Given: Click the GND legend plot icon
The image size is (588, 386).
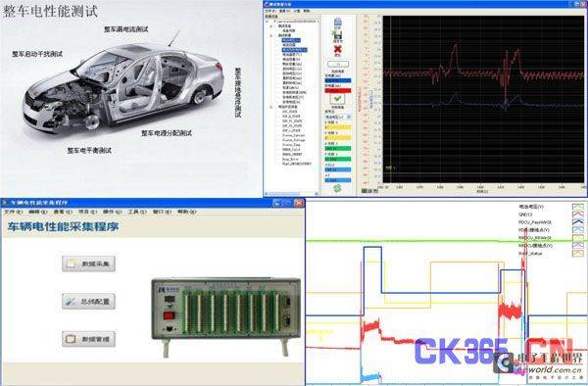Looking at the screenshot, I should point(578,215).
